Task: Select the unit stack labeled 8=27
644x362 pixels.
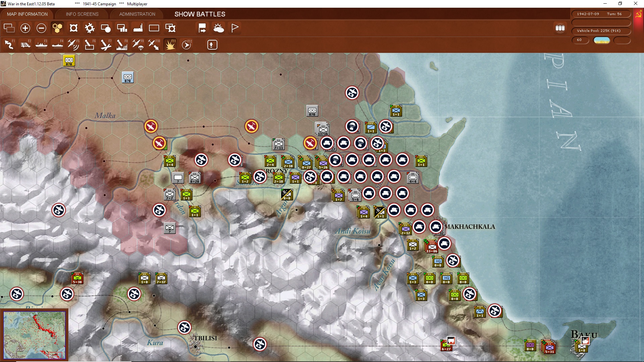Action: [305, 163]
